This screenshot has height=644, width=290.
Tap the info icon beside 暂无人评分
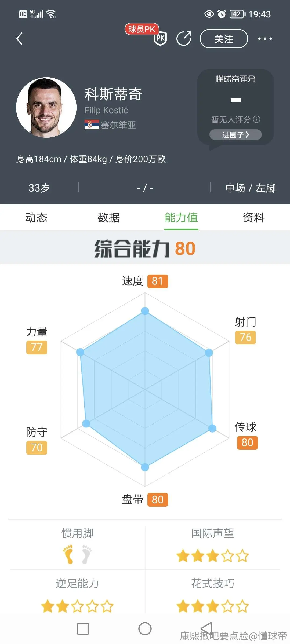[x=257, y=119]
